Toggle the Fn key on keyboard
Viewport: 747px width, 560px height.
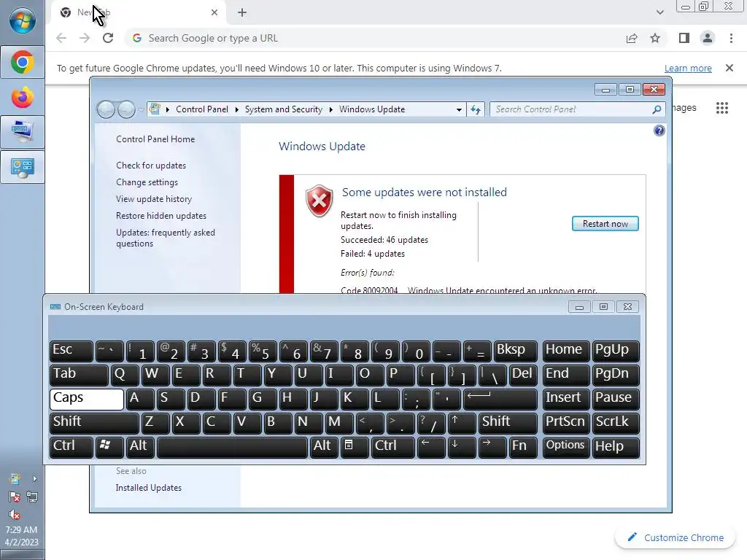pos(523,446)
